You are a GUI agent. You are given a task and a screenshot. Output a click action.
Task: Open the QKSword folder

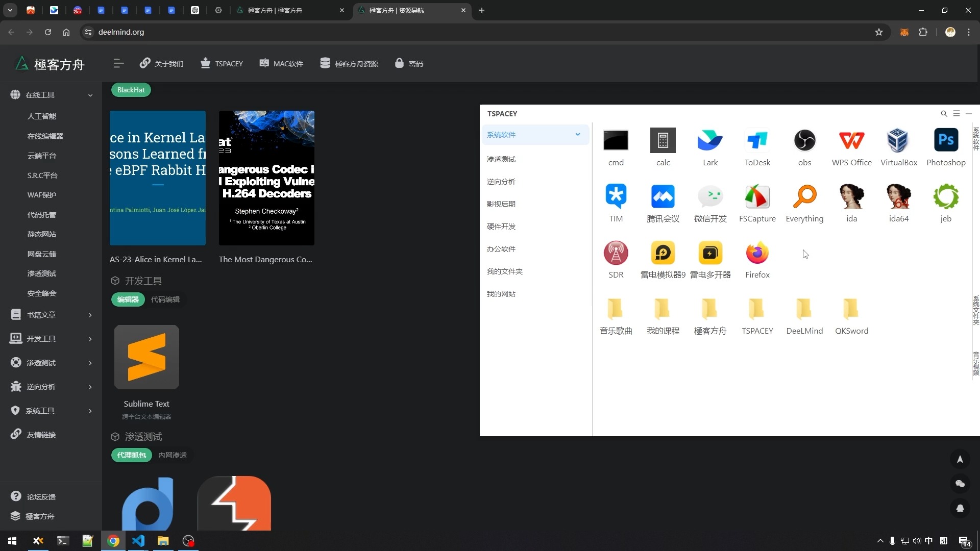(x=851, y=309)
